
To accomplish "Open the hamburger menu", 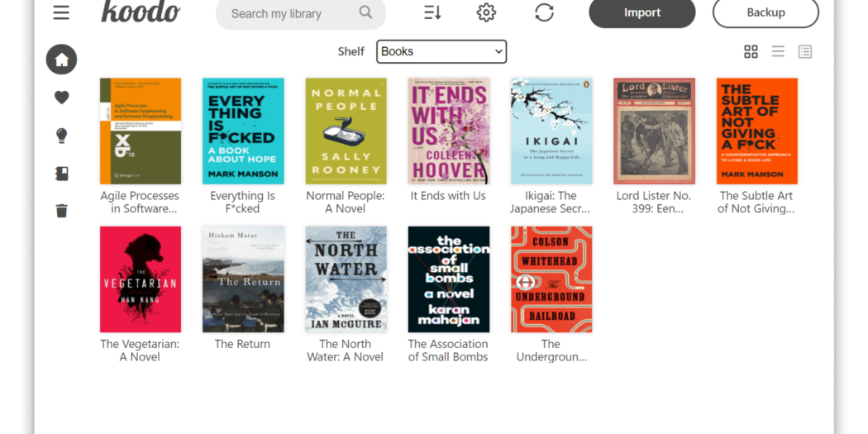I will point(61,12).
